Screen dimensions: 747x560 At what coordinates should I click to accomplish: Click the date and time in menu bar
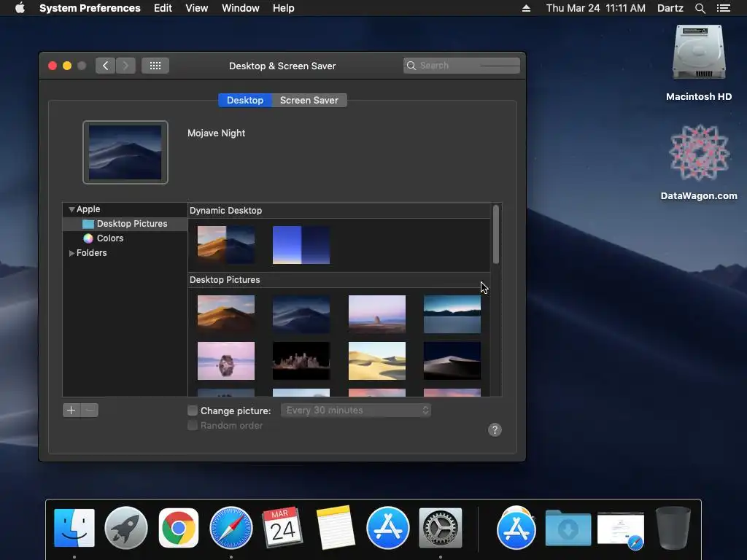[x=595, y=8]
